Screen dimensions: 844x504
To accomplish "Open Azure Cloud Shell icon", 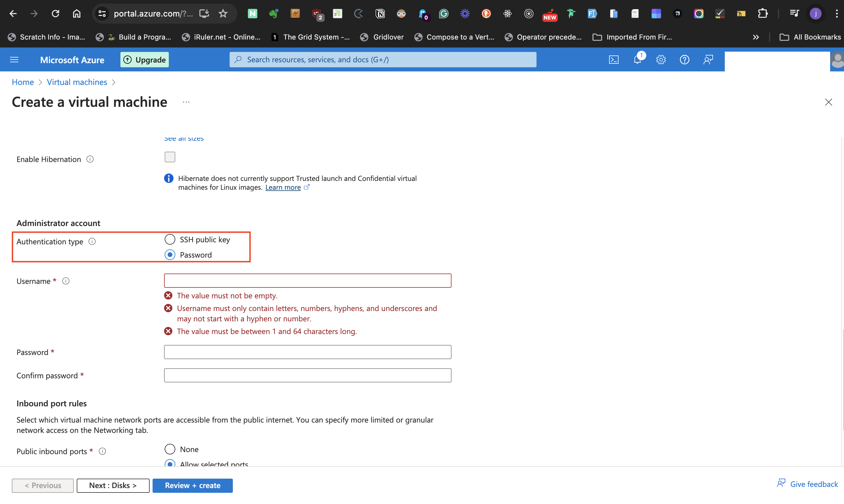I will tap(614, 60).
